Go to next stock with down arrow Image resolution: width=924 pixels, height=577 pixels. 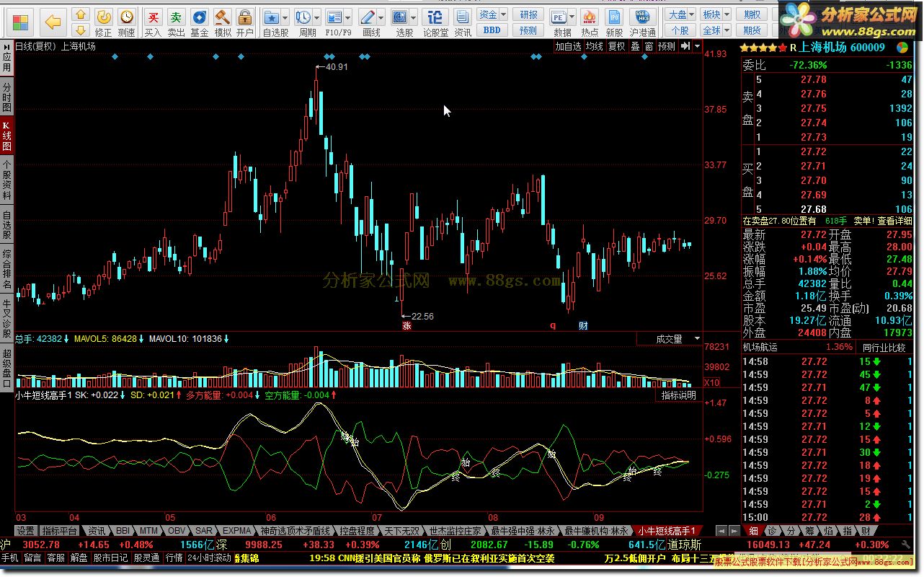[81, 30]
